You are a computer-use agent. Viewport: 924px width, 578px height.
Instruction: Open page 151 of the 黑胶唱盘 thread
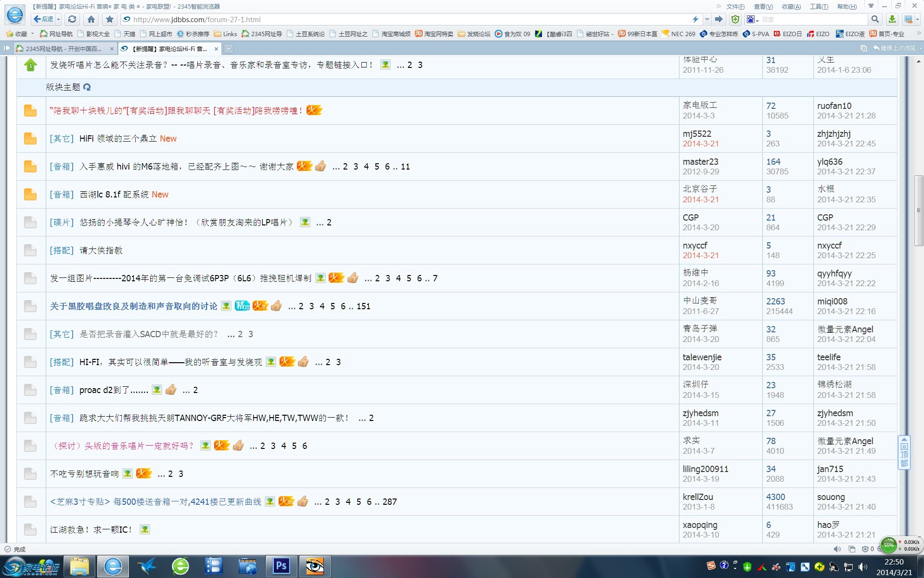click(363, 306)
